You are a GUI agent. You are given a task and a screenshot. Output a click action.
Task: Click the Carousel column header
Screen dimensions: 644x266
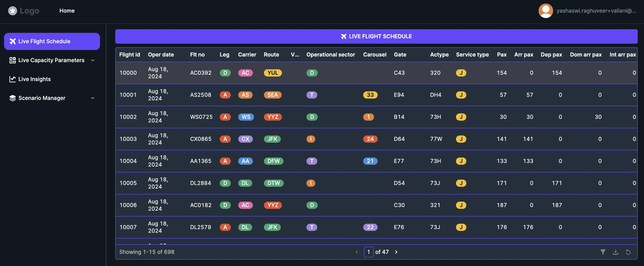coord(374,54)
